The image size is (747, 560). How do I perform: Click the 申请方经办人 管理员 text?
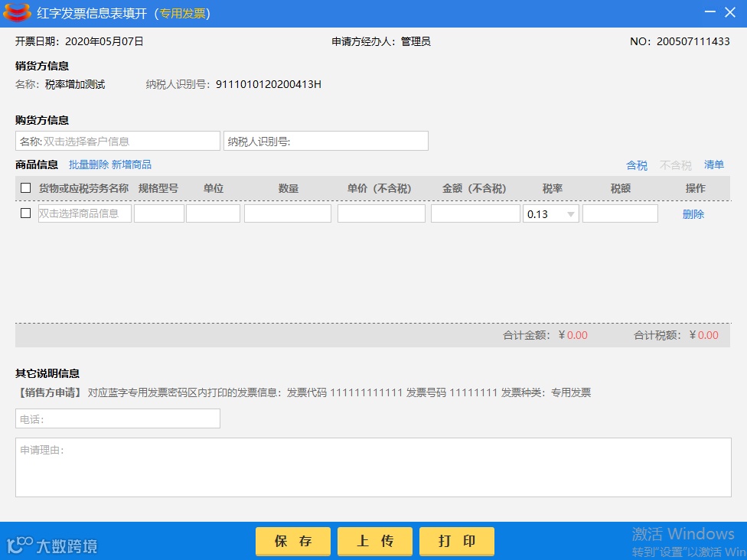(x=381, y=41)
